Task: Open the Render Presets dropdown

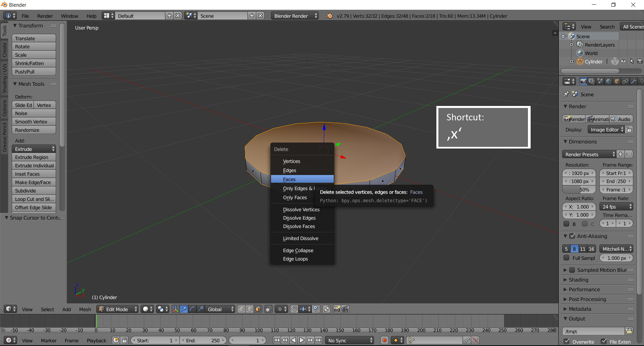Action: 589,154
